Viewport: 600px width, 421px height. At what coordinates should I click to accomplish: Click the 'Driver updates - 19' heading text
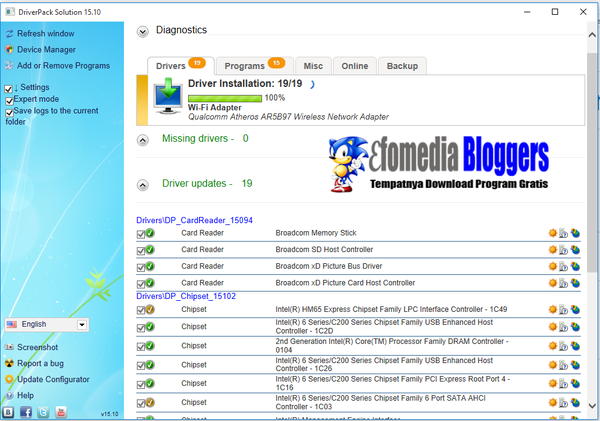[207, 183]
